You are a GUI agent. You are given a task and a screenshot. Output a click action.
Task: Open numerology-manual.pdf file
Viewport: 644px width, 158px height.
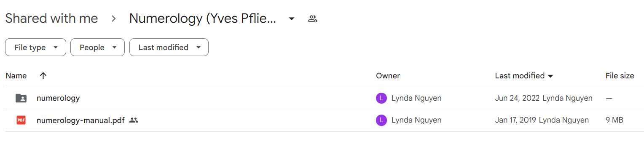[80, 120]
